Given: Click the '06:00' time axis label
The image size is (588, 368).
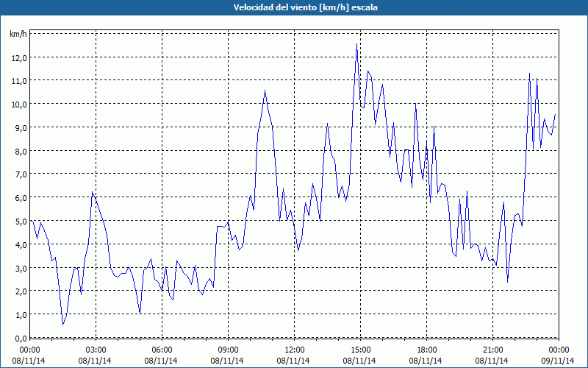Looking at the screenshot, I should click(x=162, y=350).
